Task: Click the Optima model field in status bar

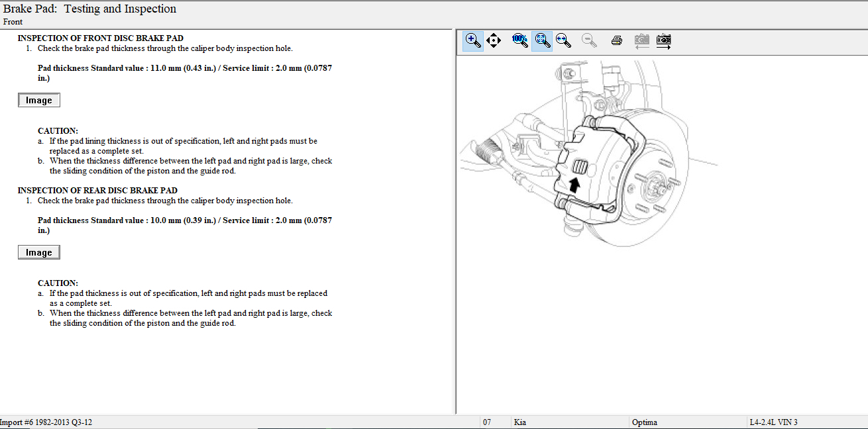Action: [x=645, y=422]
